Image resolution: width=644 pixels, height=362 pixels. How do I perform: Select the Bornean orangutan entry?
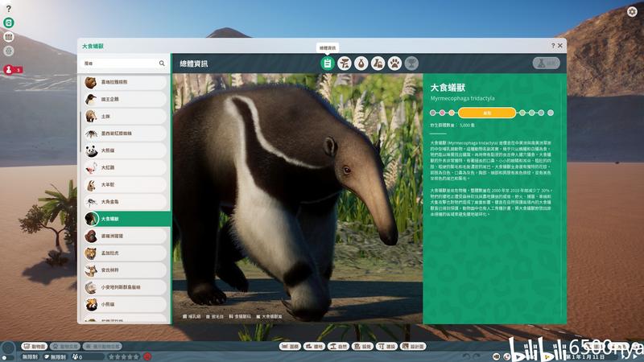click(x=126, y=236)
